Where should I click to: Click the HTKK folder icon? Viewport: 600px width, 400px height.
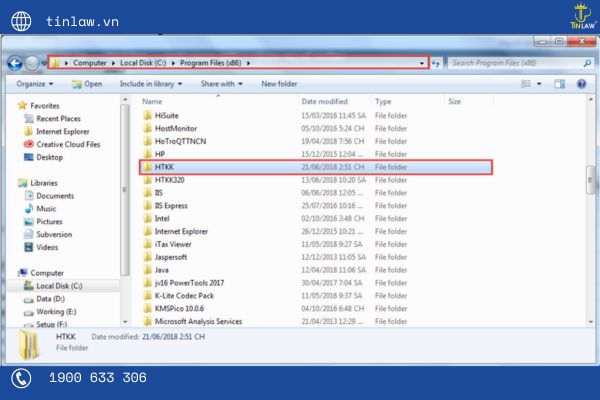[147, 167]
